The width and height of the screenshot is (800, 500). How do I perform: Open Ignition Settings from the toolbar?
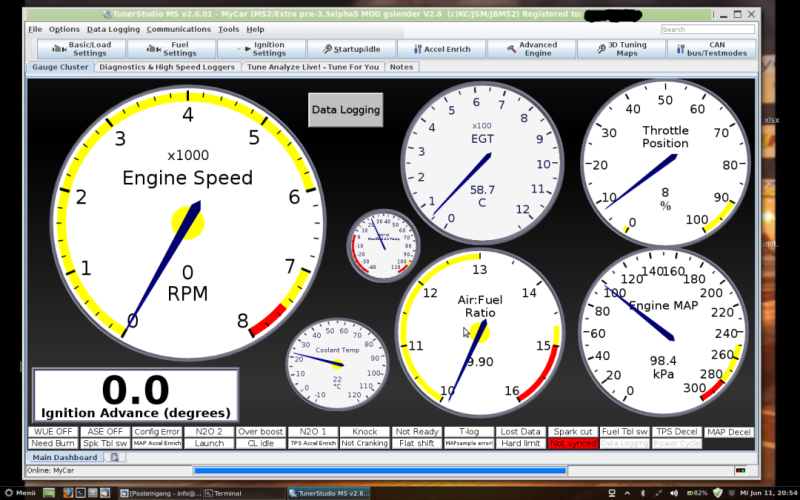(x=260, y=49)
